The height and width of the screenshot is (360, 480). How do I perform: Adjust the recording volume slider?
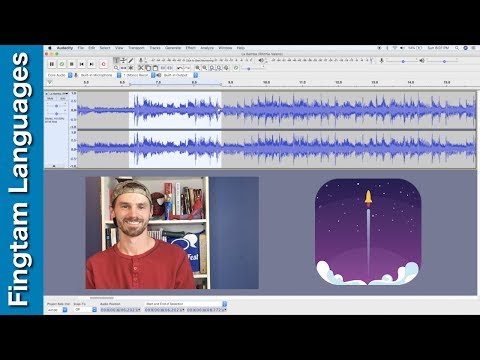coord(402,61)
